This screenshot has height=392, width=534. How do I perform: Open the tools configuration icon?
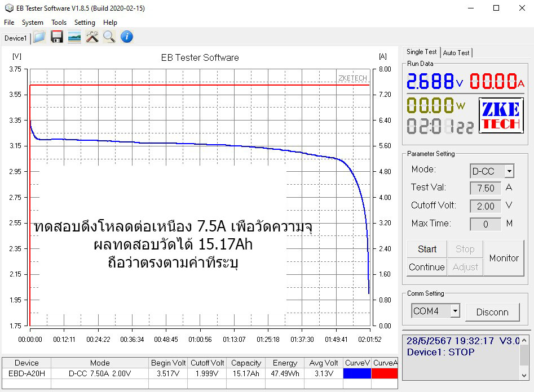(91, 37)
